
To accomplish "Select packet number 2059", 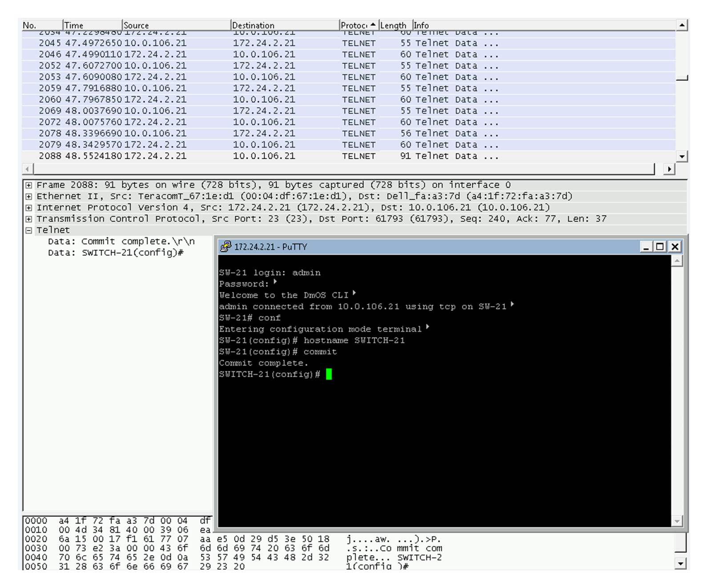I will [x=348, y=89].
